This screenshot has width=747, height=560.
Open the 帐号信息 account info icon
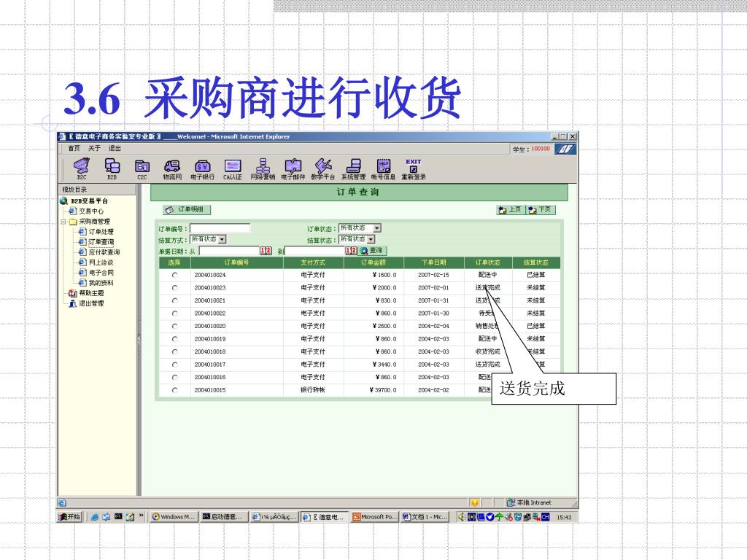(x=384, y=168)
